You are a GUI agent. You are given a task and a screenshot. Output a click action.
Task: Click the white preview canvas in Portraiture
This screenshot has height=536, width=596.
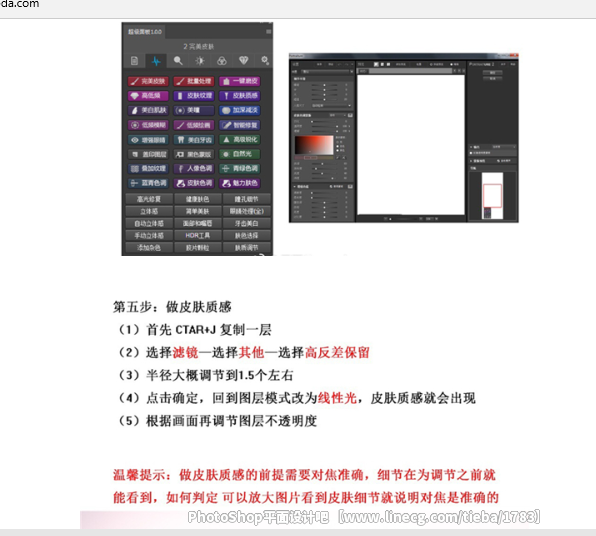(x=411, y=145)
